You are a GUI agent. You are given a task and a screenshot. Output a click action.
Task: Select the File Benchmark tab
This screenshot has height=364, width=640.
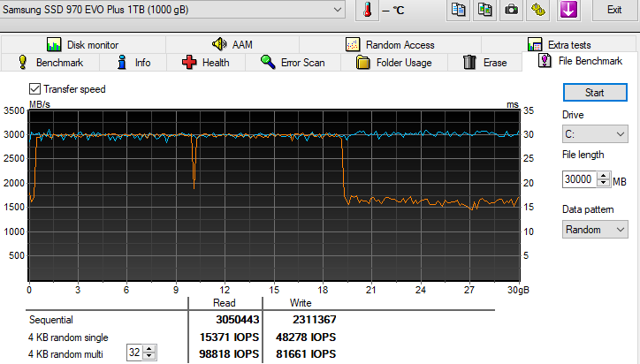point(581,61)
